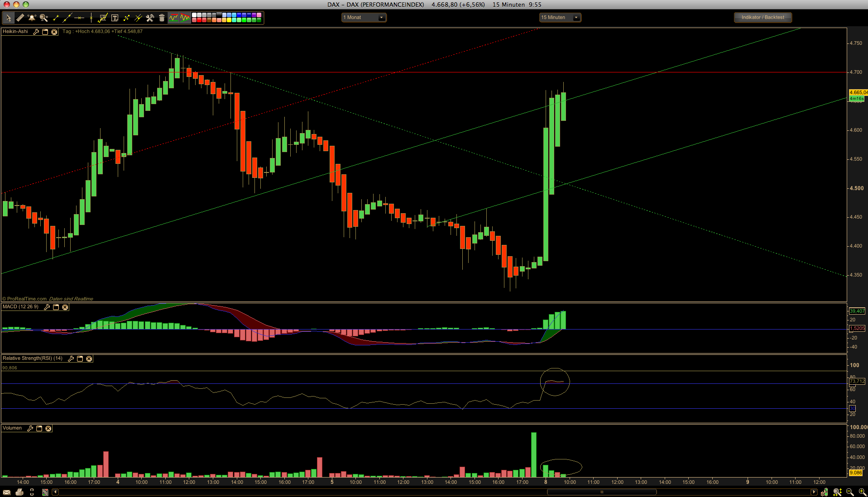
Task: Click the left scroll arrow of time scrollbar
Action: 55,492
